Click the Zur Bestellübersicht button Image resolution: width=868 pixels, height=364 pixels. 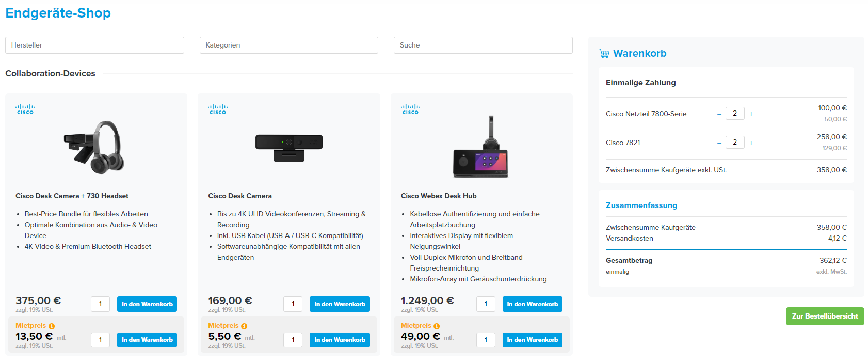[x=825, y=316]
